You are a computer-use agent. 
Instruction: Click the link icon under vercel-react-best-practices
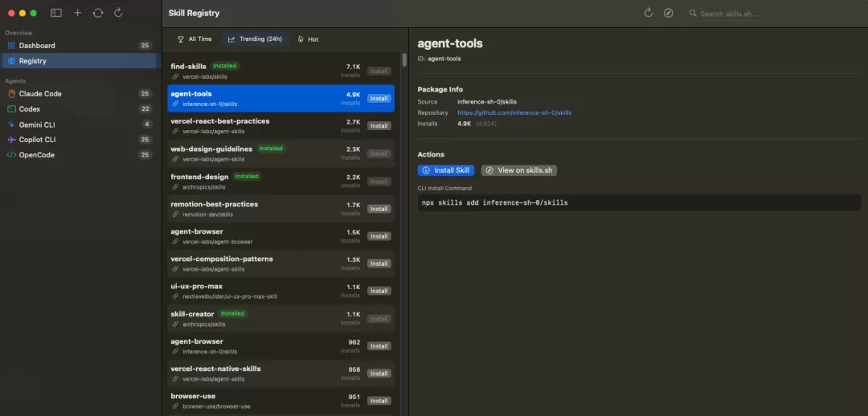175,131
